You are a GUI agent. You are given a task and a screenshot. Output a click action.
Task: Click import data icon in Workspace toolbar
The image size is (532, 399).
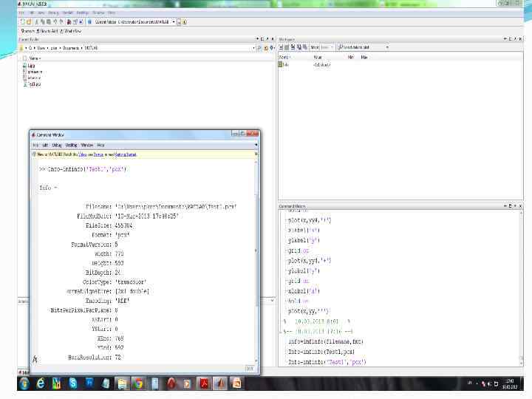(x=293, y=47)
